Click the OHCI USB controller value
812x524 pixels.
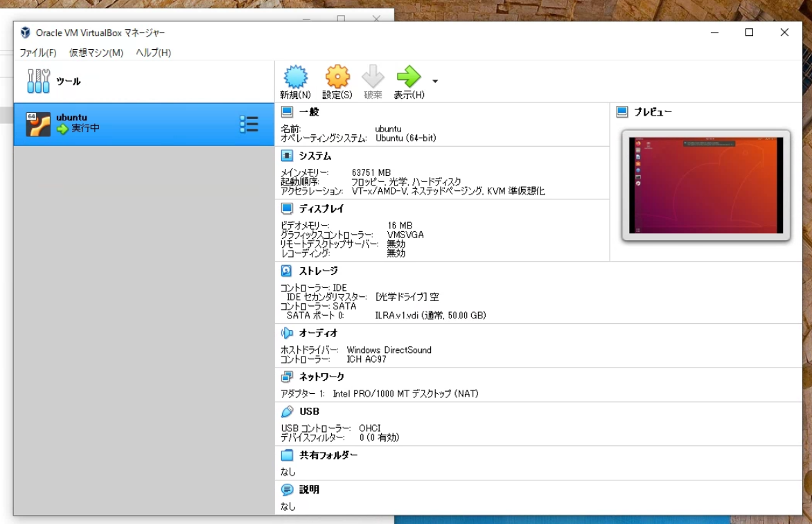pyautogui.click(x=370, y=428)
